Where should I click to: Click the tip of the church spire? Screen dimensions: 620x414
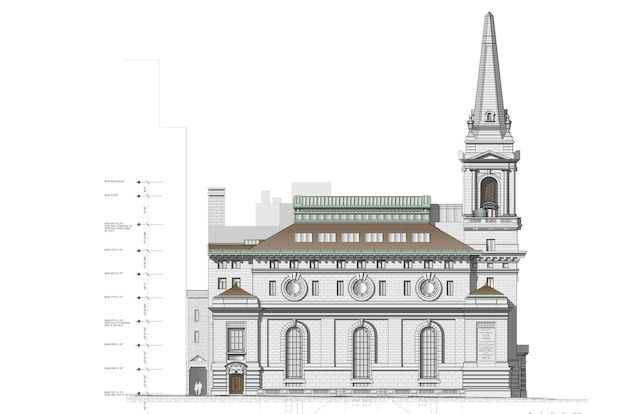[490, 15]
